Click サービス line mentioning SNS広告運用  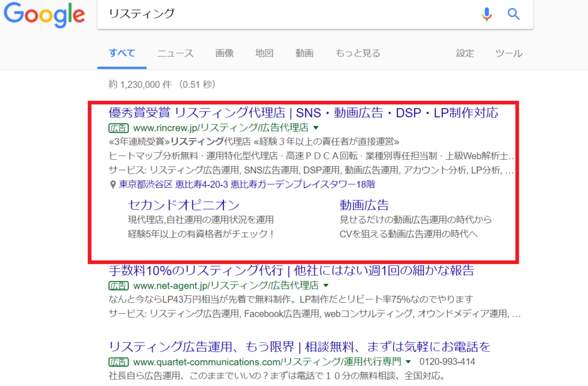pos(311,170)
